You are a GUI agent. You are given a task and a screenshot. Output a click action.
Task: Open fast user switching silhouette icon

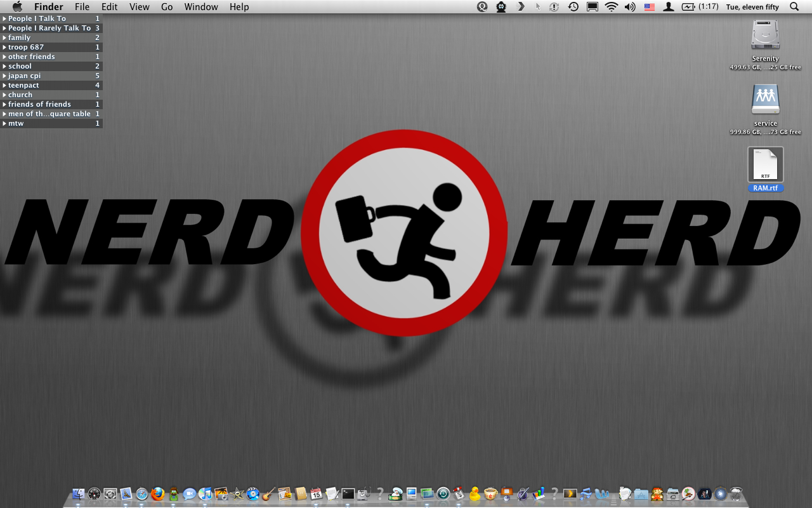click(x=668, y=6)
